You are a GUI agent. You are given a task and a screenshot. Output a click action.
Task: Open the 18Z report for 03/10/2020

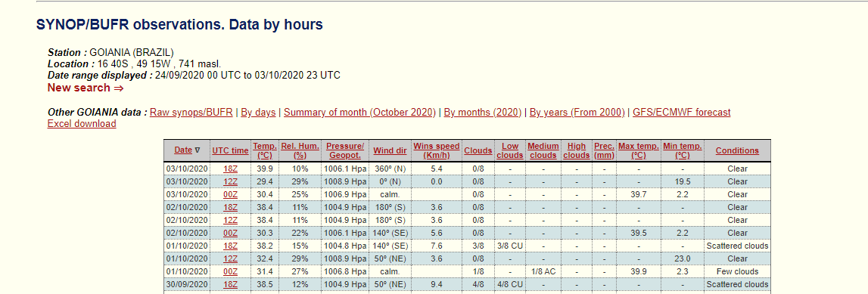[230, 169]
